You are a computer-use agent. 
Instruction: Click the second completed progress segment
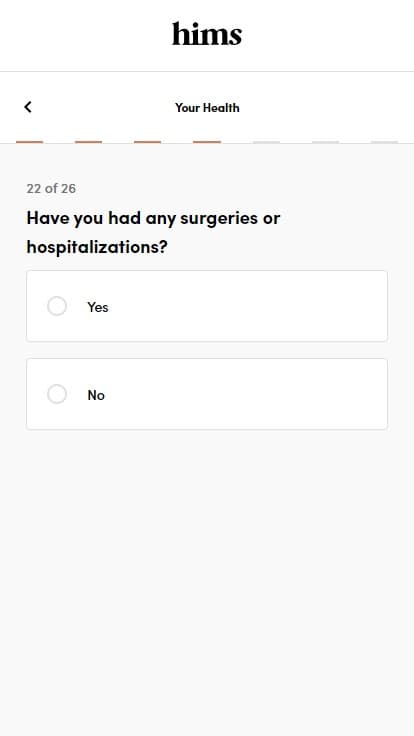point(88,142)
